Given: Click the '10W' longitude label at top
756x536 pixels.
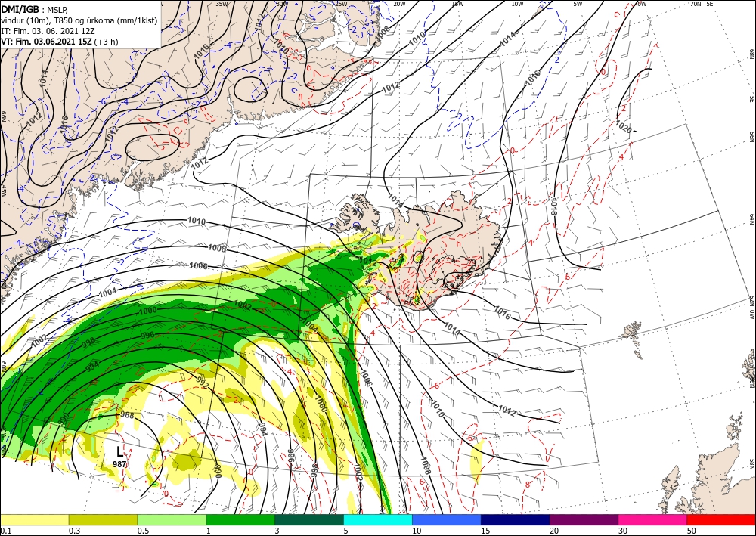Looking at the screenshot, I should [x=517, y=3].
